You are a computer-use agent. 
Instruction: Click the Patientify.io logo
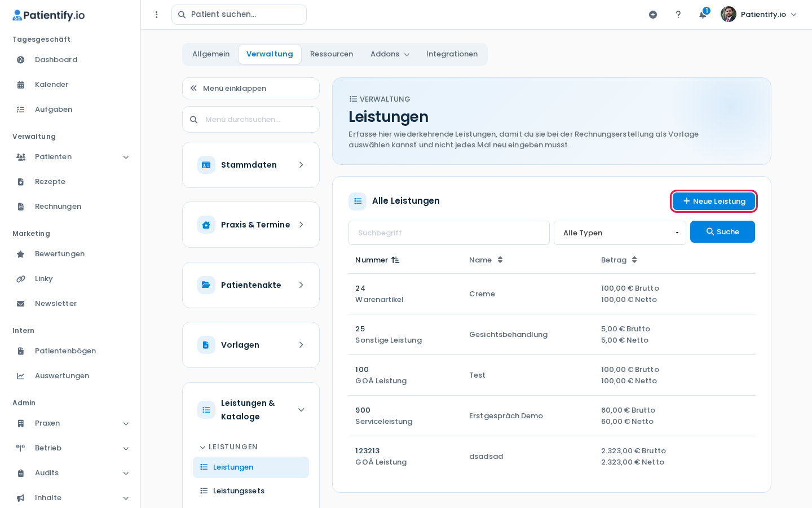tap(48, 15)
